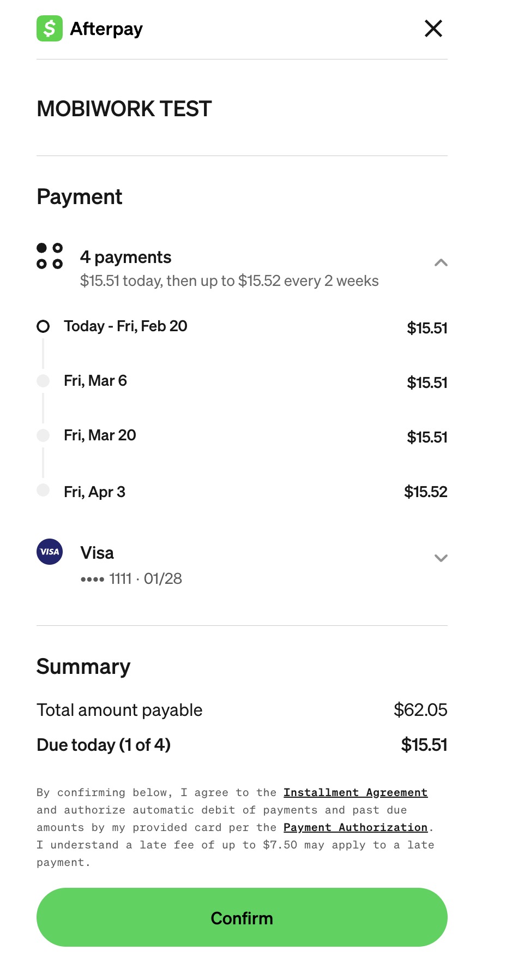Click the Fri, Apr 3 timeline dot
This screenshot has height=980, width=506.
pos(43,490)
